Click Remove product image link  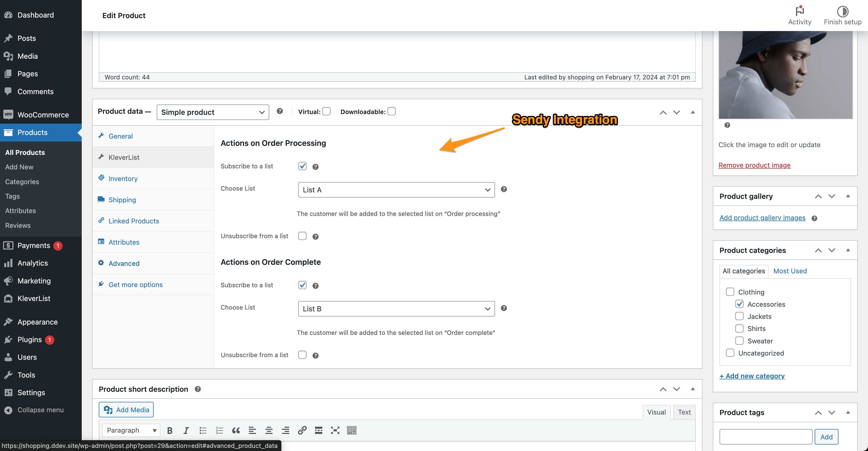point(754,165)
